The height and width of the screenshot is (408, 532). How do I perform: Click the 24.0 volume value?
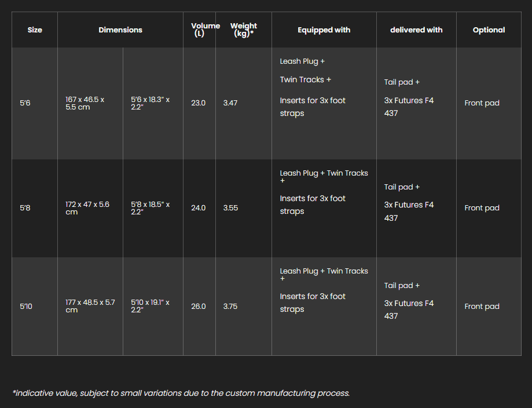199,208
